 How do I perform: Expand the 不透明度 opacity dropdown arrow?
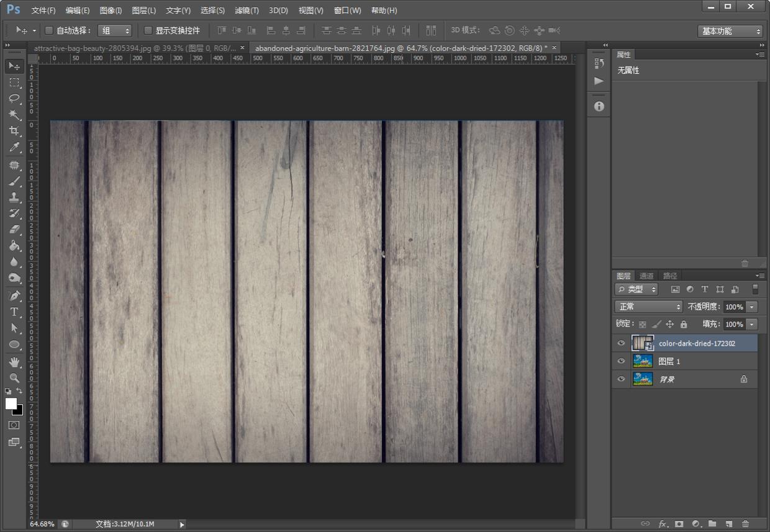click(x=752, y=307)
